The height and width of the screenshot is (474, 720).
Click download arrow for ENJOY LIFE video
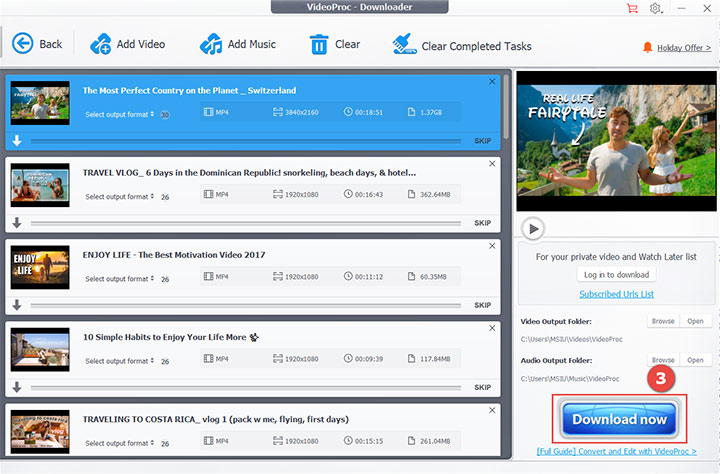tap(17, 305)
